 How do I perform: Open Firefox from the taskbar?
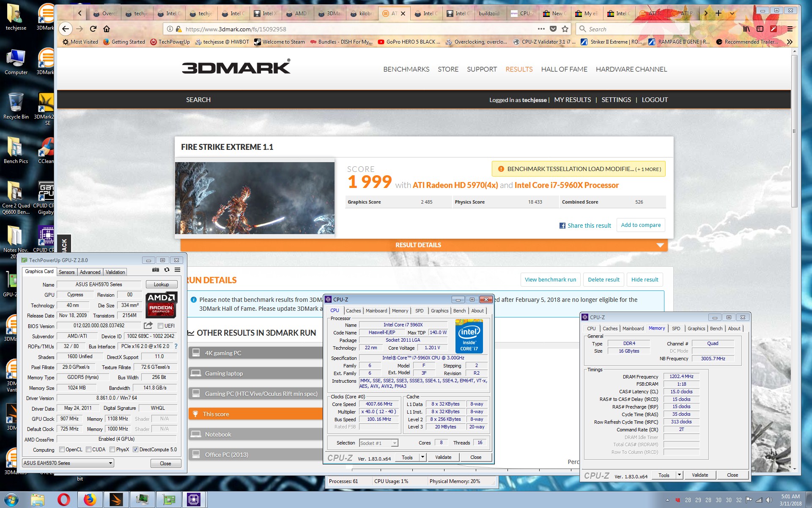(90, 500)
